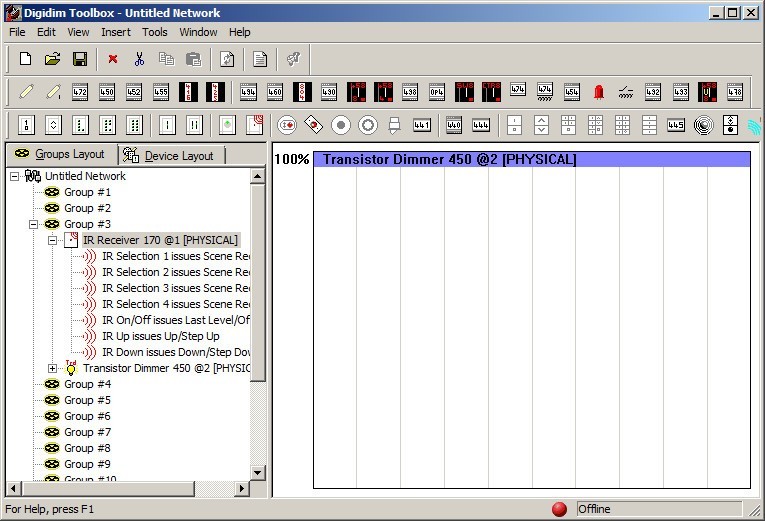Click the red X delete icon
The image size is (765, 521).
coord(113,59)
